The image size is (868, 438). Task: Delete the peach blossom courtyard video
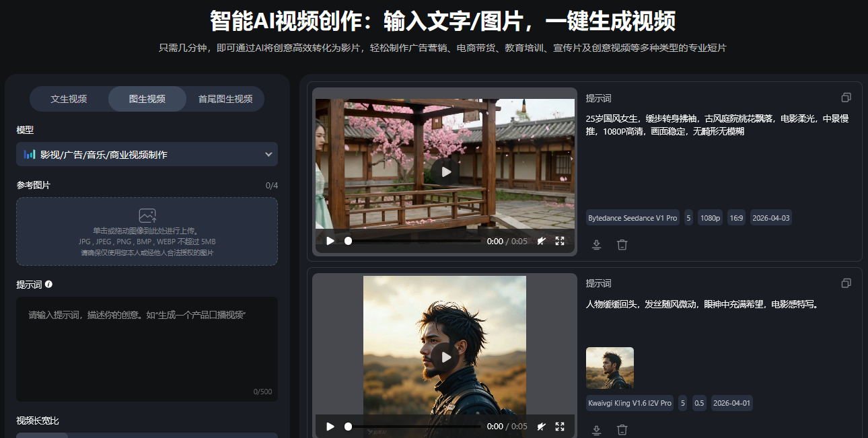[x=622, y=245]
